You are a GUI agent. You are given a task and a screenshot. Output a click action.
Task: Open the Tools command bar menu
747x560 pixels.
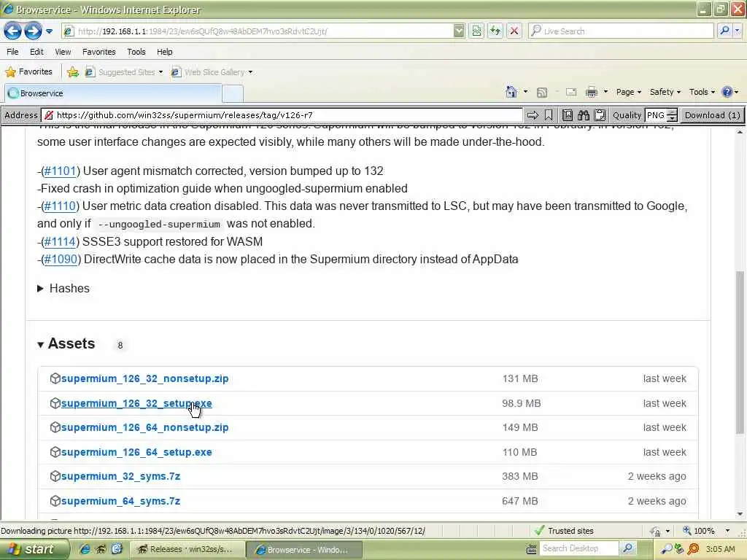702,92
